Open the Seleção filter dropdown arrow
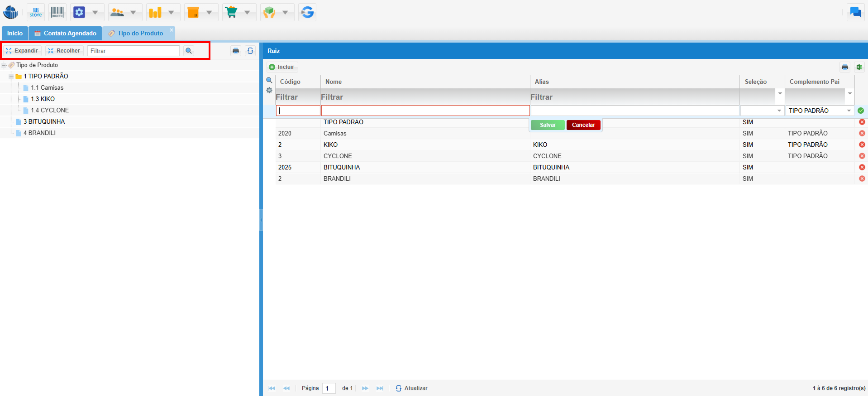 [780, 94]
